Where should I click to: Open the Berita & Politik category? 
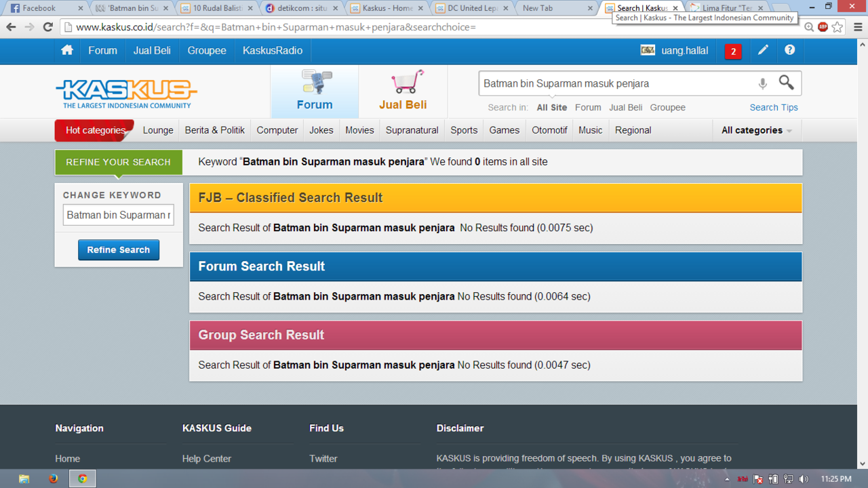click(x=215, y=130)
